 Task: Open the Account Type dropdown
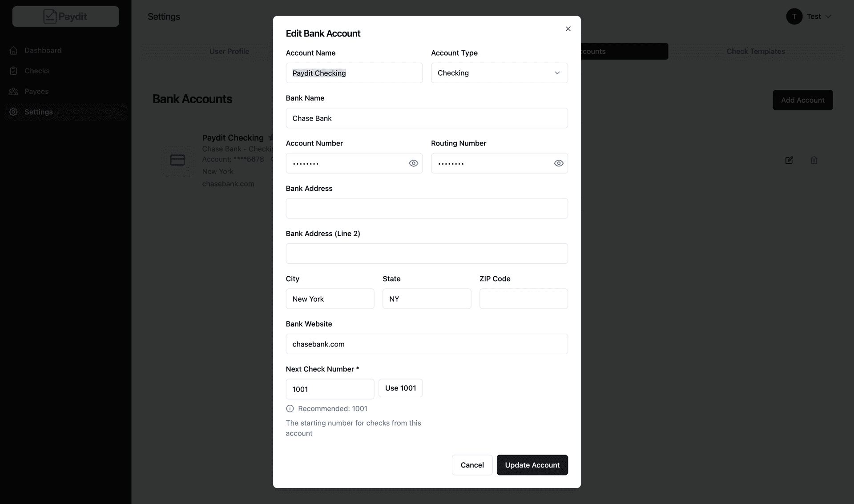499,73
